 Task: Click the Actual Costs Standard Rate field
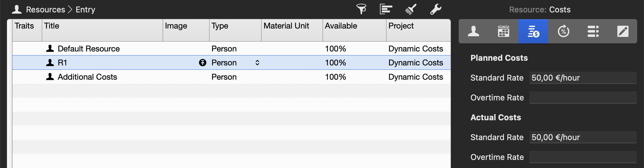pyautogui.click(x=583, y=137)
